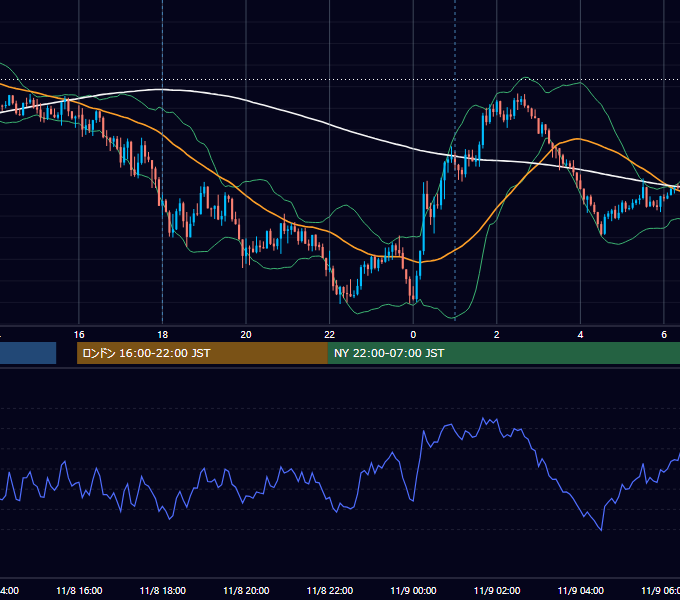Click the '11/9 04:00' date label

point(581,591)
